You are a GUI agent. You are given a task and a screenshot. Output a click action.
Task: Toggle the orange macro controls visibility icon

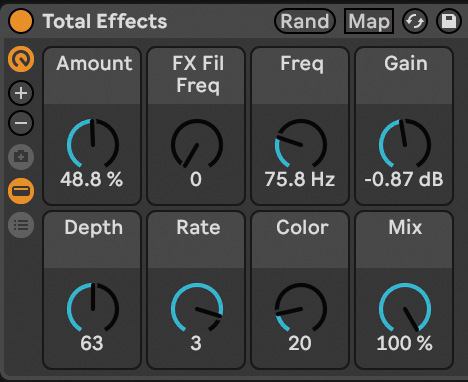(21, 59)
